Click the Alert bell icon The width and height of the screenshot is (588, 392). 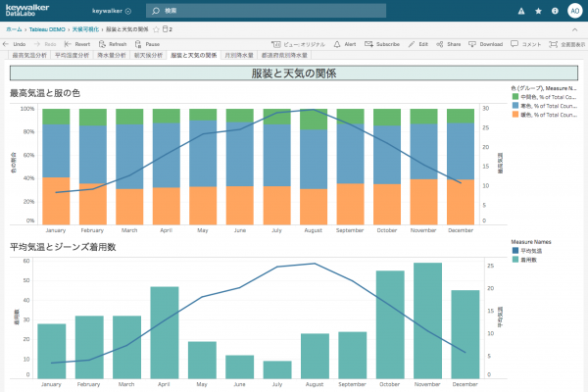[337, 44]
